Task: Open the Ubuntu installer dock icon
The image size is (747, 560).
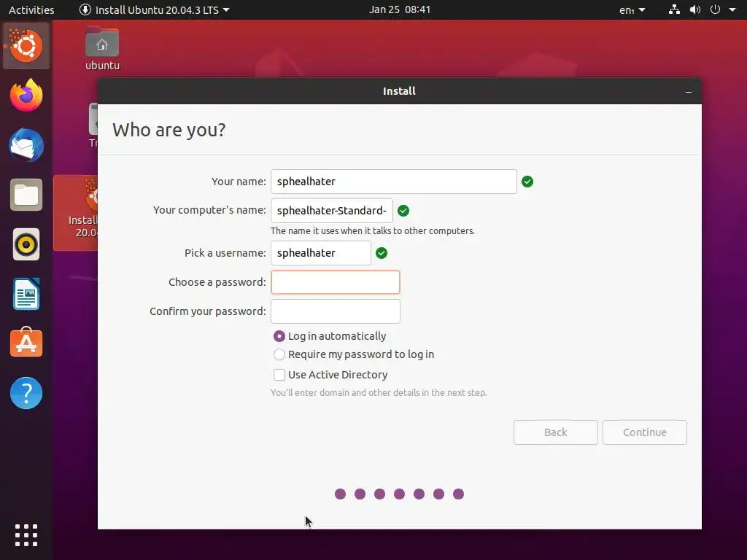Action: tap(26, 46)
